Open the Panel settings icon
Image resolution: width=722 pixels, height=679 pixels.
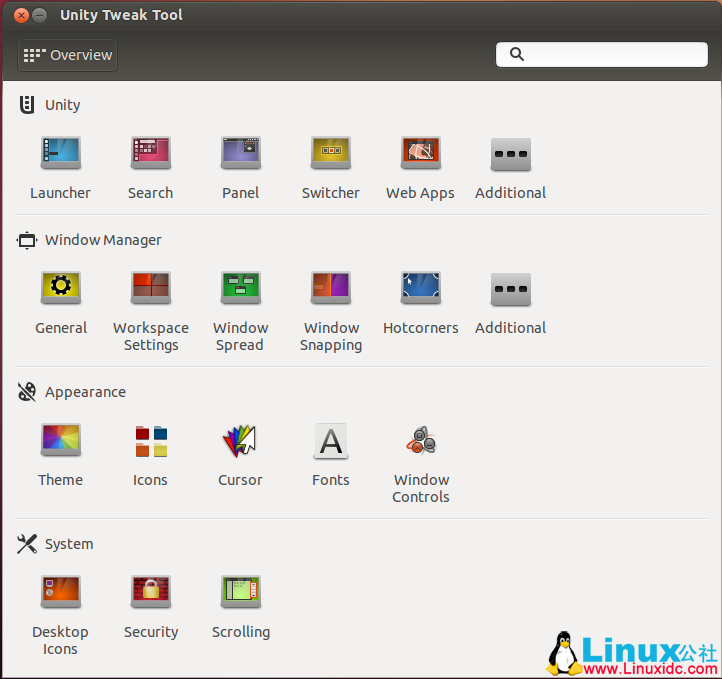click(241, 153)
